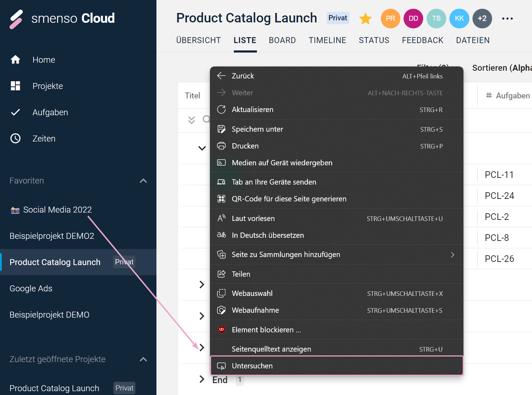This screenshot has height=395, width=532.
Task: Choose In Deutsch übersetzen
Action: click(x=337, y=235)
